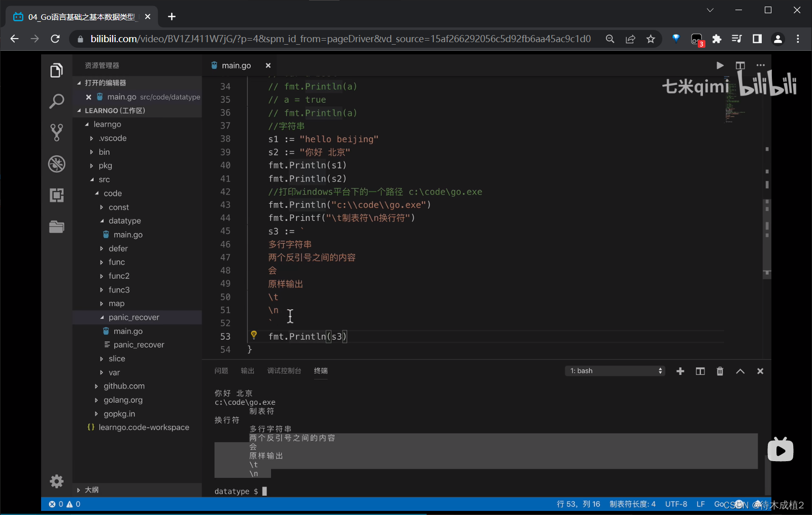This screenshot has height=515, width=812.
Task: Maximize the panel with the up chevron
Action: coord(740,371)
